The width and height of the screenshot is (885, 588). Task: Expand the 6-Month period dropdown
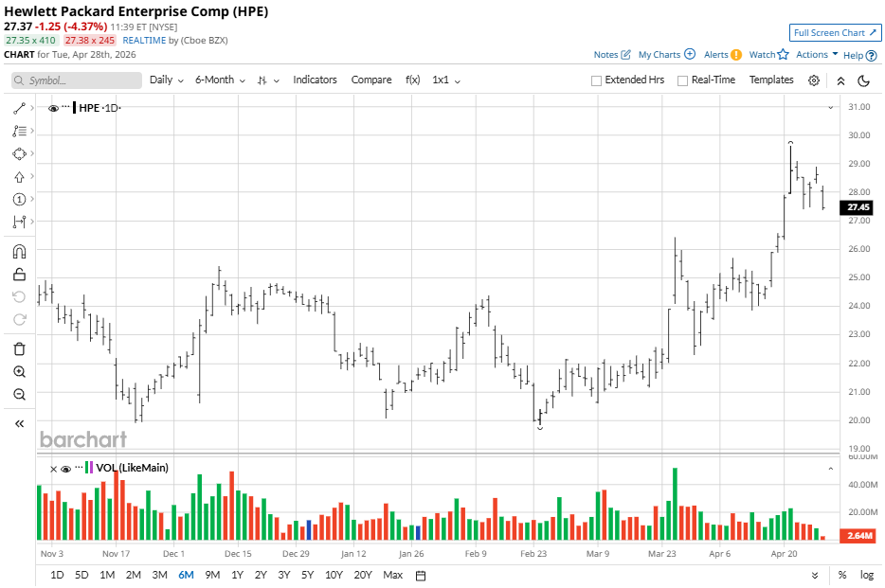click(x=220, y=80)
